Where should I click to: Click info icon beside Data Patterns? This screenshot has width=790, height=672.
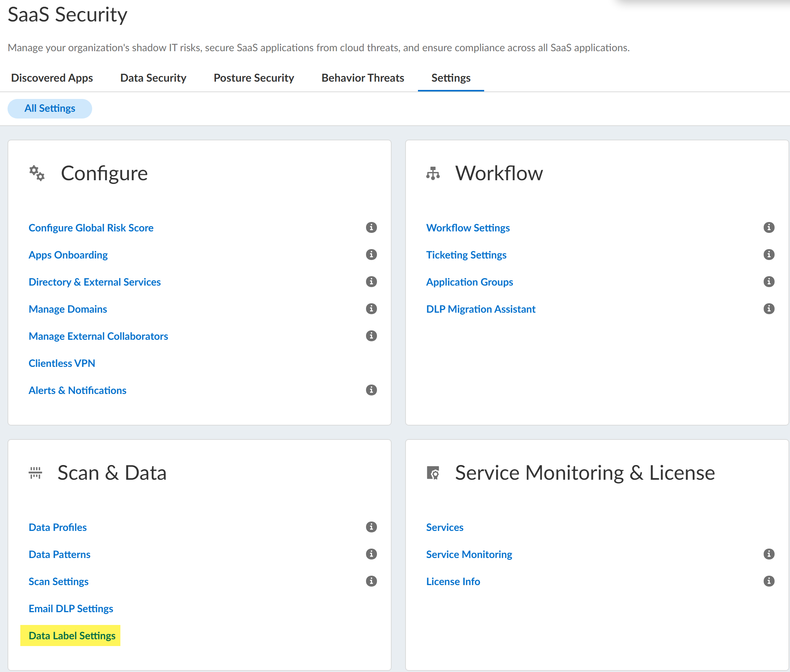click(x=371, y=554)
